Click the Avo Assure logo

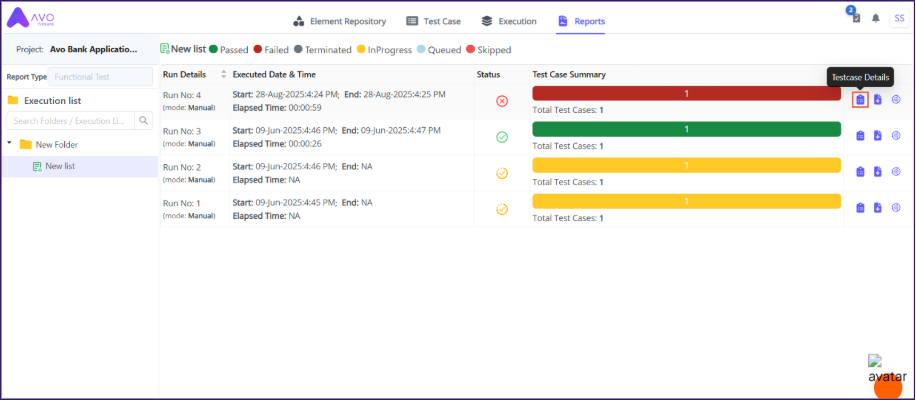[x=30, y=19]
